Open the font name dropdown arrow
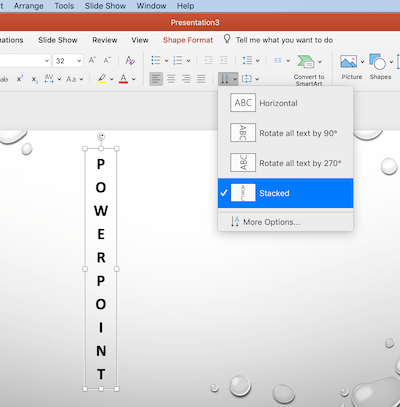The height and width of the screenshot is (407, 400). (x=47, y=61)
